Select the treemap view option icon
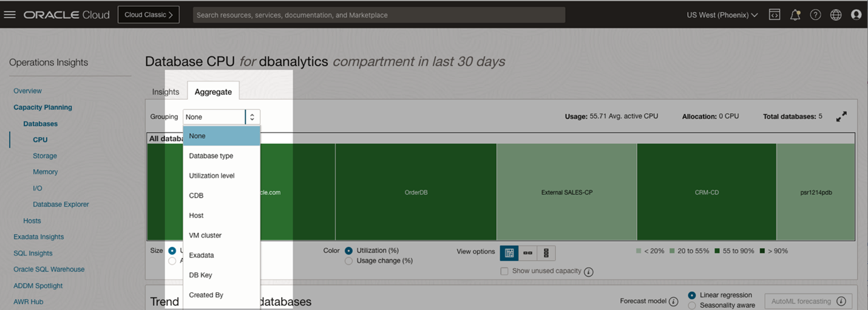868x310 pixels. point(509,253)
